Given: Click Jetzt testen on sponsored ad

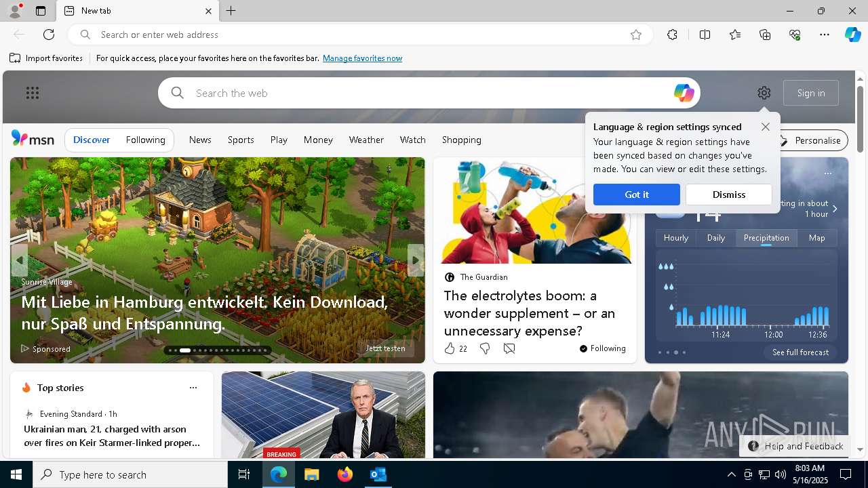Looking at the screenshot, I should 385,348.
